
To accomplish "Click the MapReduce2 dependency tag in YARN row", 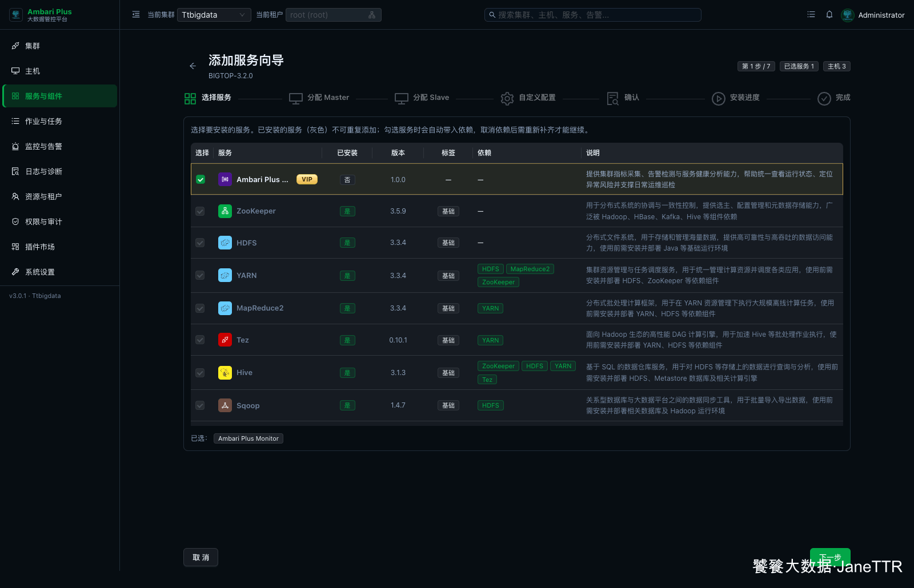I will point(530,269).
